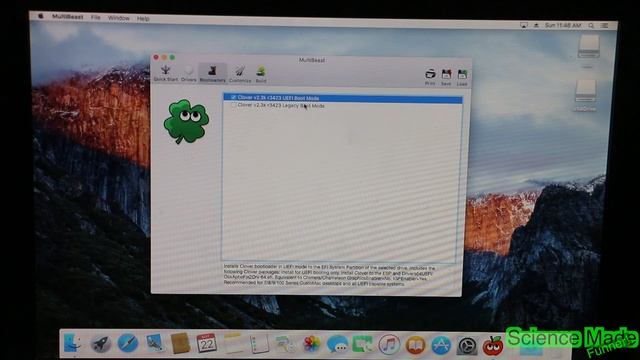Open System Preferences from the dock

click(468, 346)
